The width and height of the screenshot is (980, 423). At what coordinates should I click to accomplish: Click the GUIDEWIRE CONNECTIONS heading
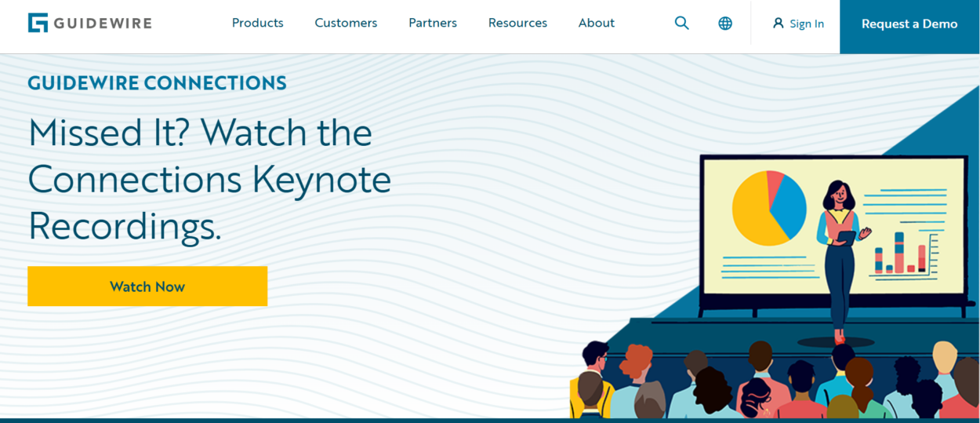(x=157, y=83)
